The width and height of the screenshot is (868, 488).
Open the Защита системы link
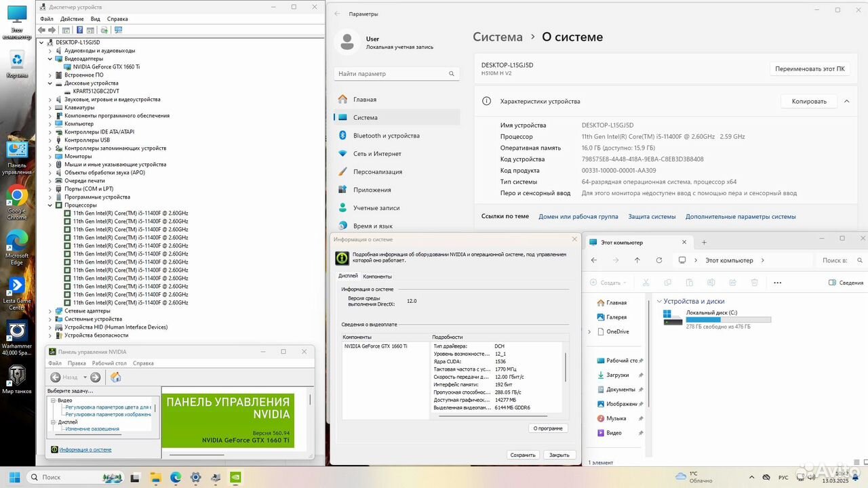[x=652, y=217]
